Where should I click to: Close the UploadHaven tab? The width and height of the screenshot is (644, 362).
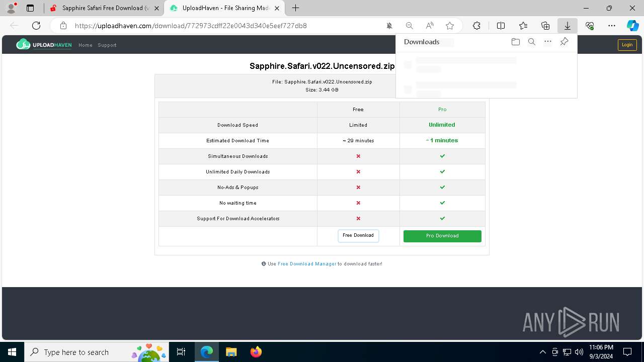(277, 8)
